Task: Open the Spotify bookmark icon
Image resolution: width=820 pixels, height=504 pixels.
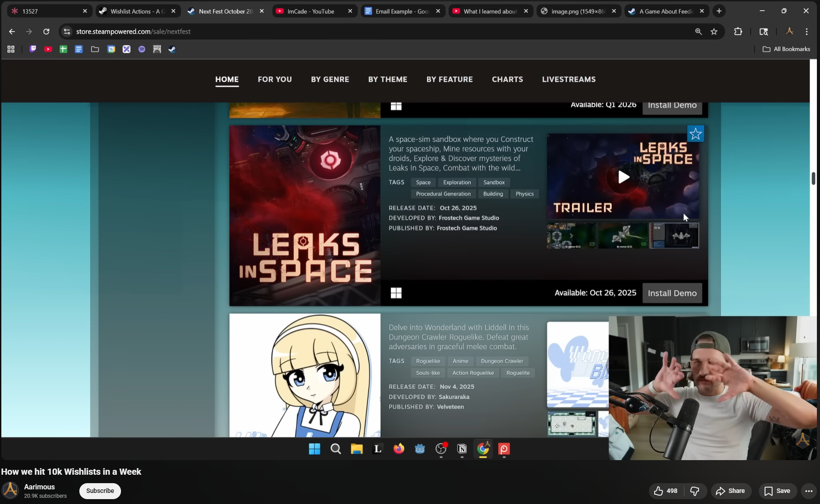Action: (142, 49)
